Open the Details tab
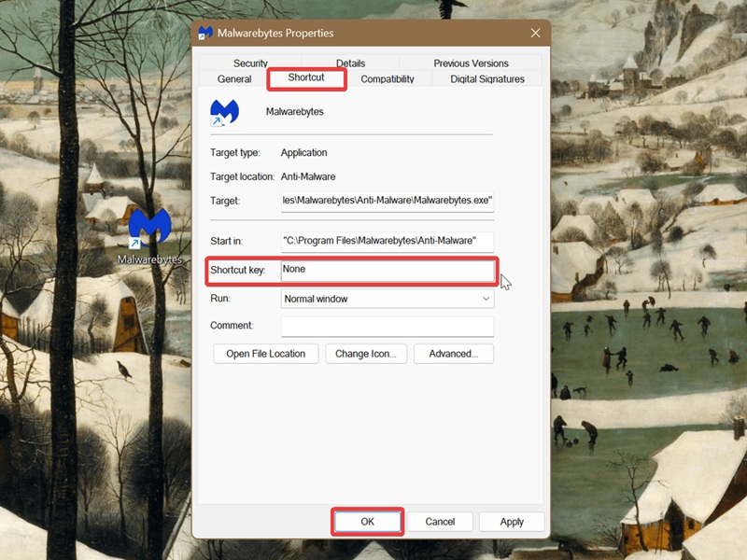Screen dimensions: 747x560 tap(350, 63)
